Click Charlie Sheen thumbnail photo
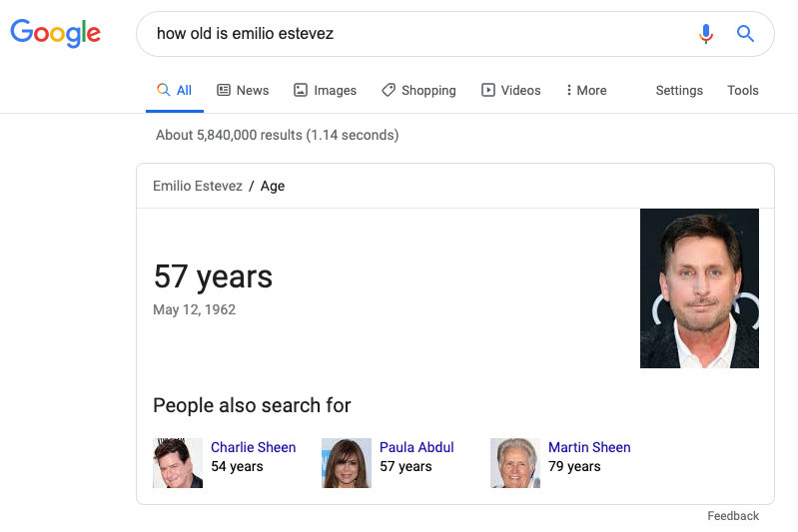Screen dimensions: 798x532 178,463
